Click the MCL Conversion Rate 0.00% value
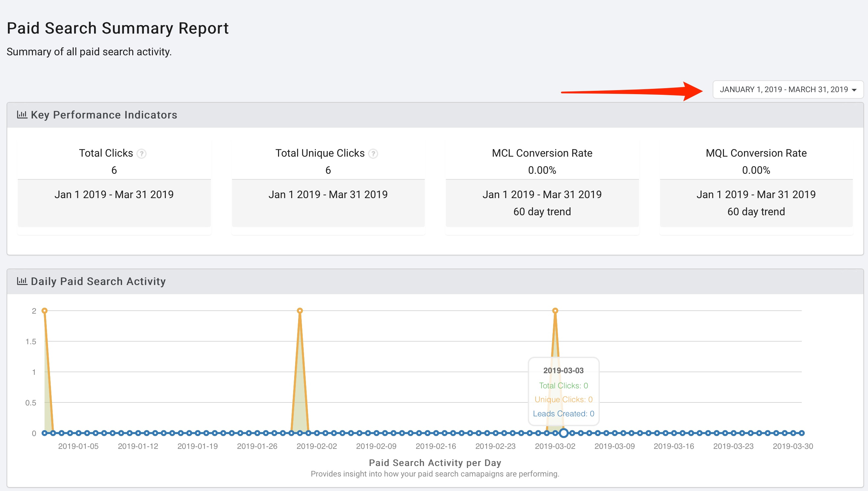The image size is (868, 491). click(542, 170)
